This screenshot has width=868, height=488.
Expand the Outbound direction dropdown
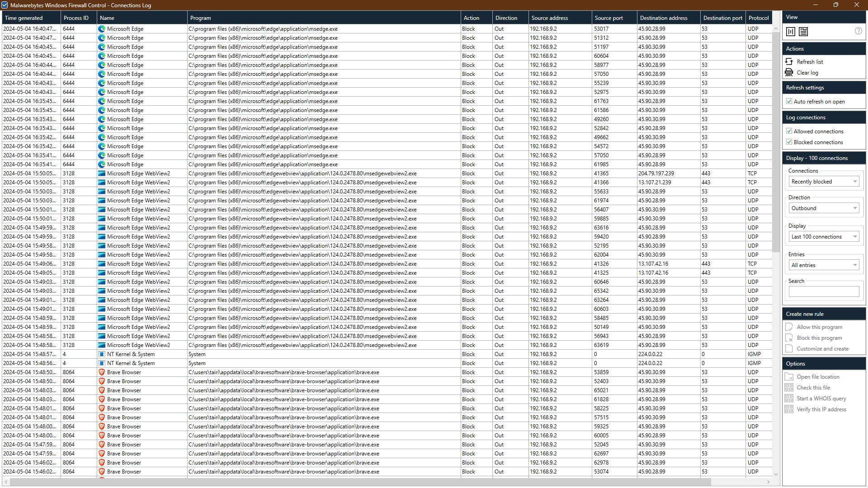click(824, 208)
